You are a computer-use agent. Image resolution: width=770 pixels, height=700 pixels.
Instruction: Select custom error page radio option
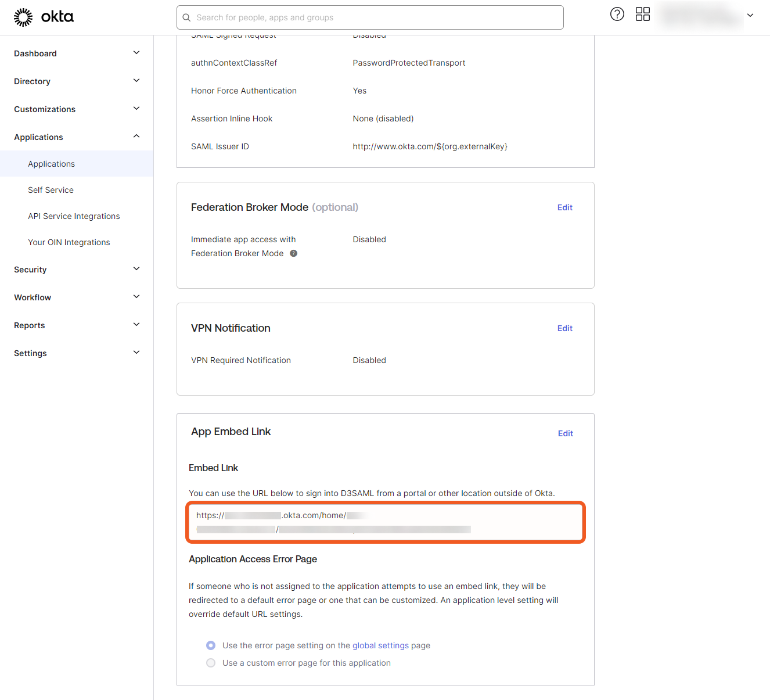point(211,663)
